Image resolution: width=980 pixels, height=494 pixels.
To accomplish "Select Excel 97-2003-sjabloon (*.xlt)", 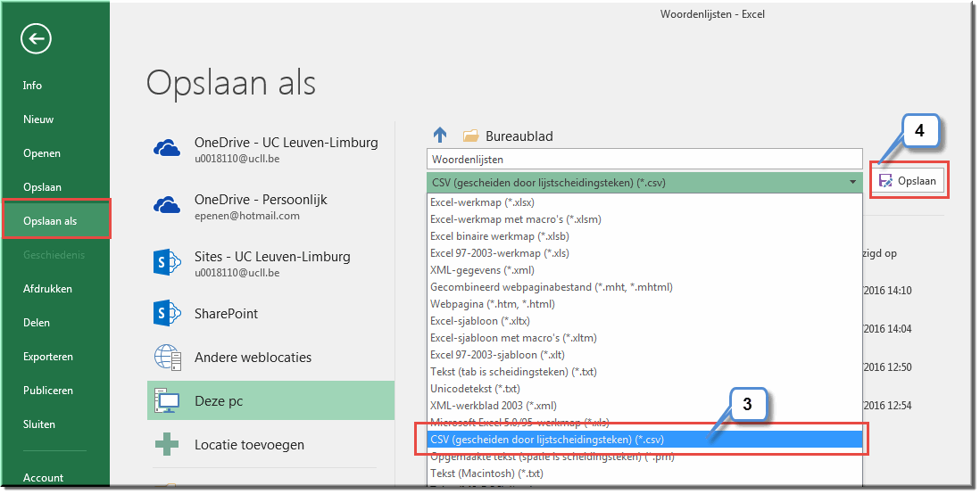I will pyautogui.click(x=644, y=355).
